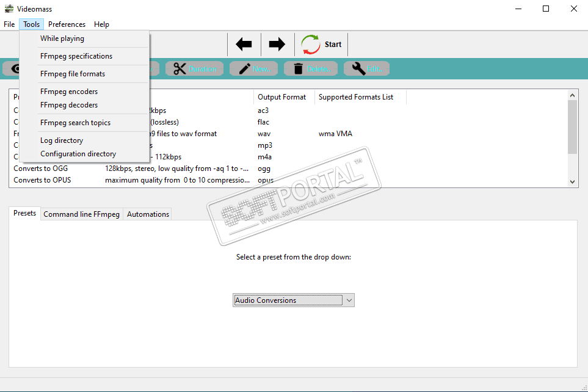Viewport: 588px width, 392px height.
Task: Click the wrench Edit.. button
Action: (x=366, y=68)
